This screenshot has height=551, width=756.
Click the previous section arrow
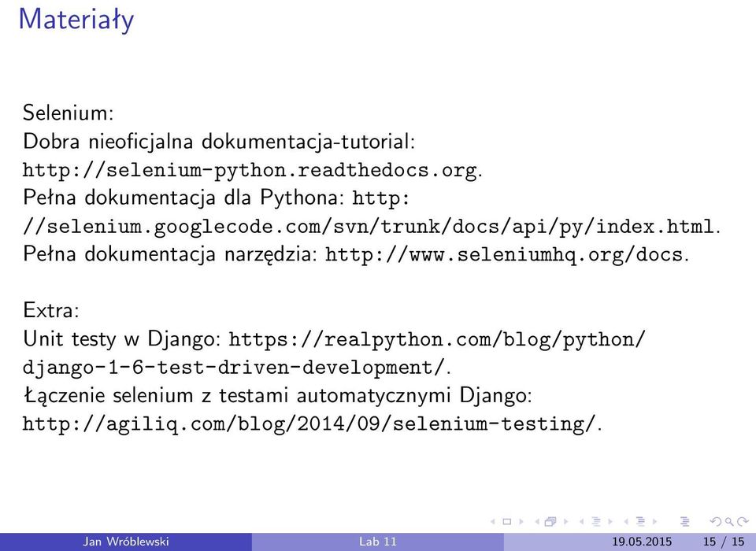tap(626, 522)
